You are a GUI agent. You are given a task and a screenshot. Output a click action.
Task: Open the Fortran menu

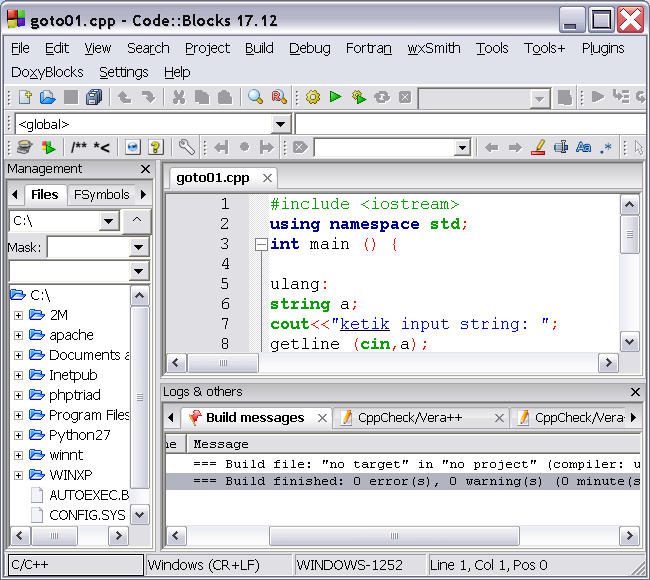[x=369, y=49]
